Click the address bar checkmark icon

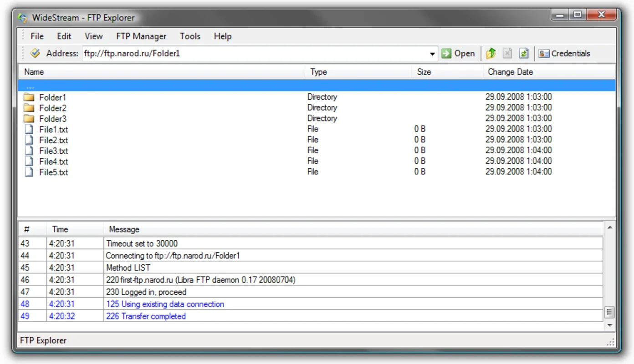point(35,53)
